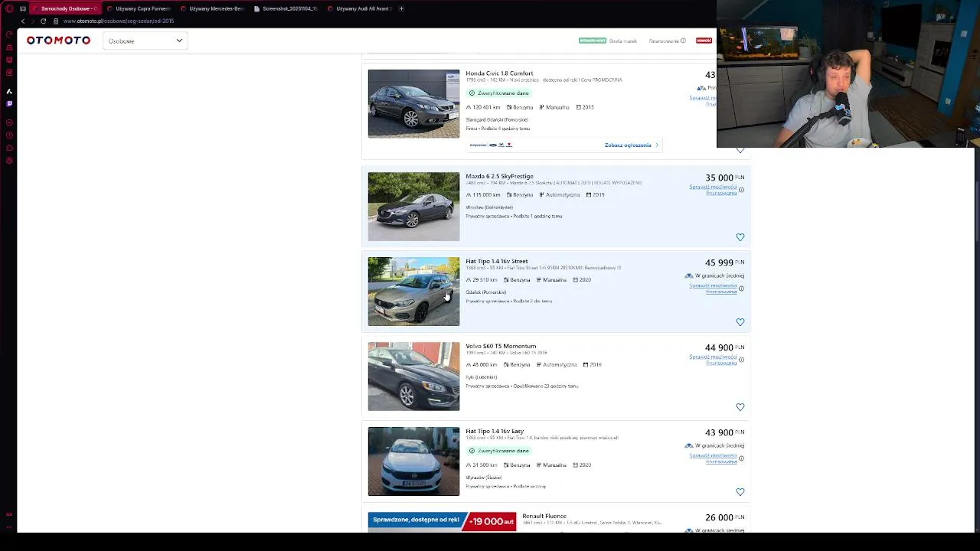This screenshot has height=551, width=980.
Task: Switch to Używany Audi A6 Avant tab
Action: click(360, 8)
